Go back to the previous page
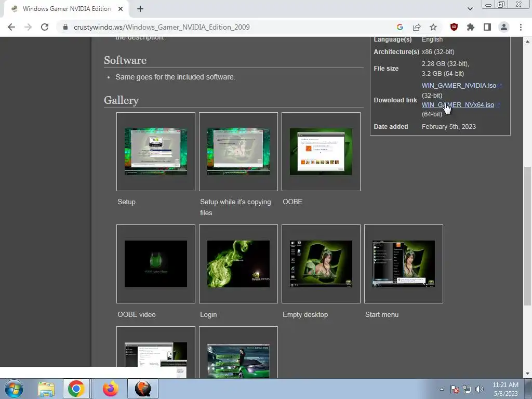 11,27
